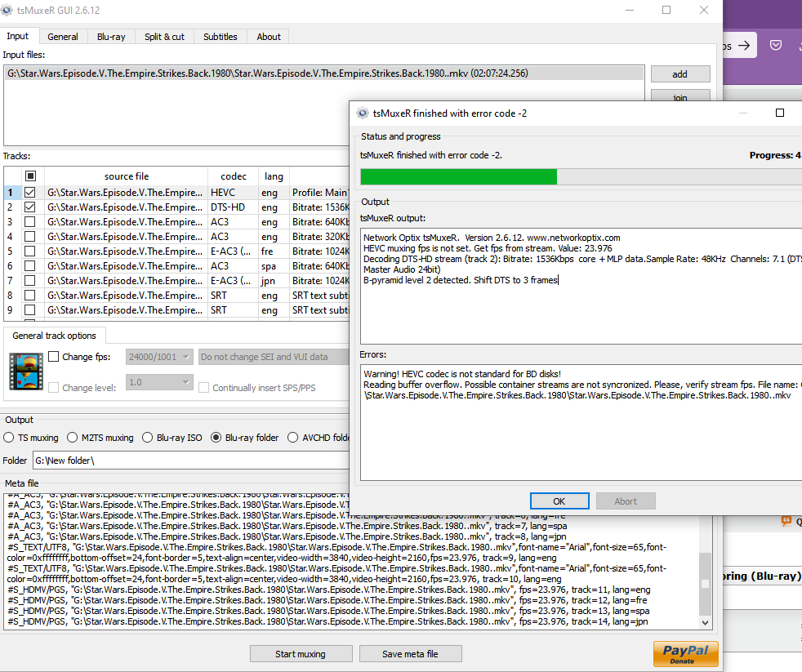Select AVCHD folder output option
802x672 pixels.
pyautogui.click(x=319, y=438)
